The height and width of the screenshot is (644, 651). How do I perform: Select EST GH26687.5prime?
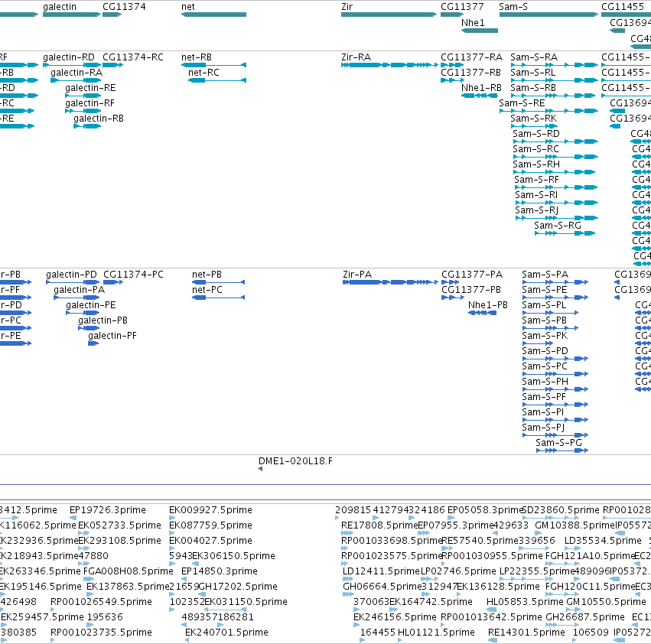click(562, 625)
